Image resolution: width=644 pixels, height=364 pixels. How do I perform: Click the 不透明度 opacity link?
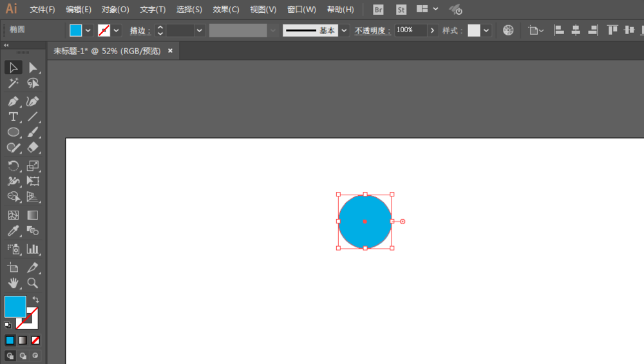[x=372, y=30]
